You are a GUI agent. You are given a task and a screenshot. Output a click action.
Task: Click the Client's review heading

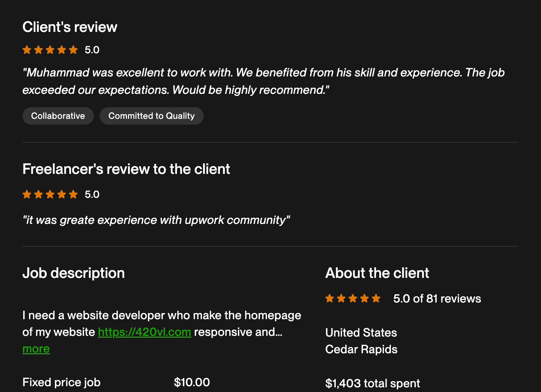(x=70, y=27)
